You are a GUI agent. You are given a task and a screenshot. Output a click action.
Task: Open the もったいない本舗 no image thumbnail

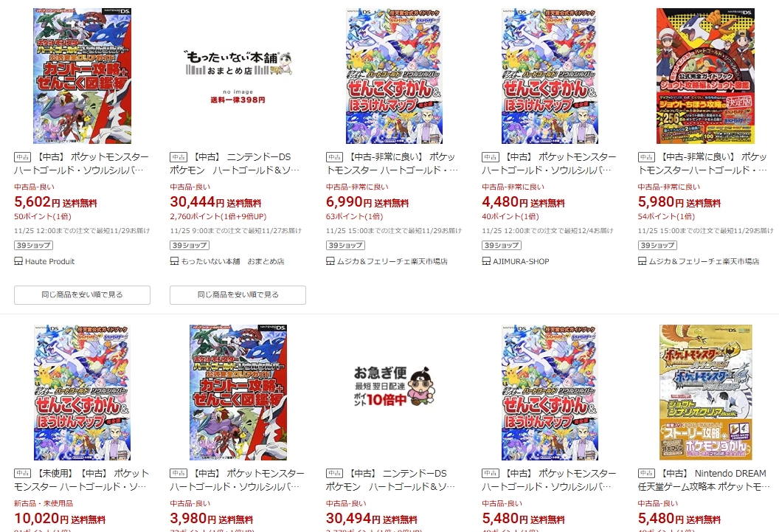[x=238, y=76]
